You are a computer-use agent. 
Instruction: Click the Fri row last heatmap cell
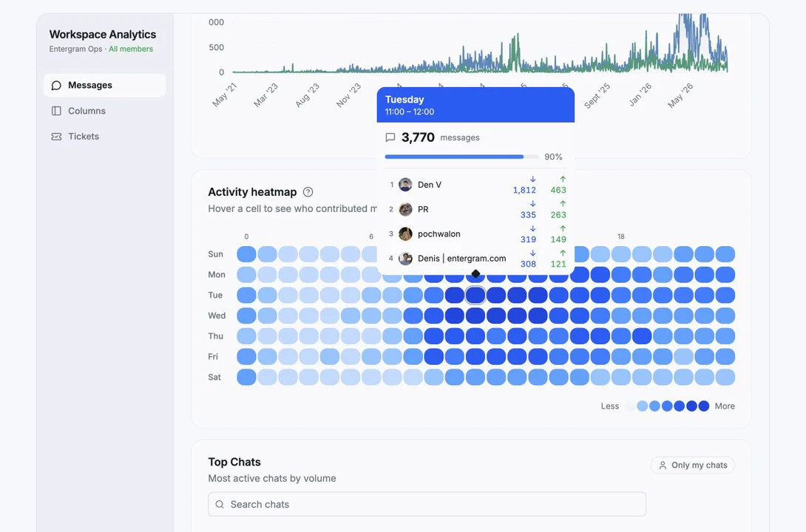725,357
